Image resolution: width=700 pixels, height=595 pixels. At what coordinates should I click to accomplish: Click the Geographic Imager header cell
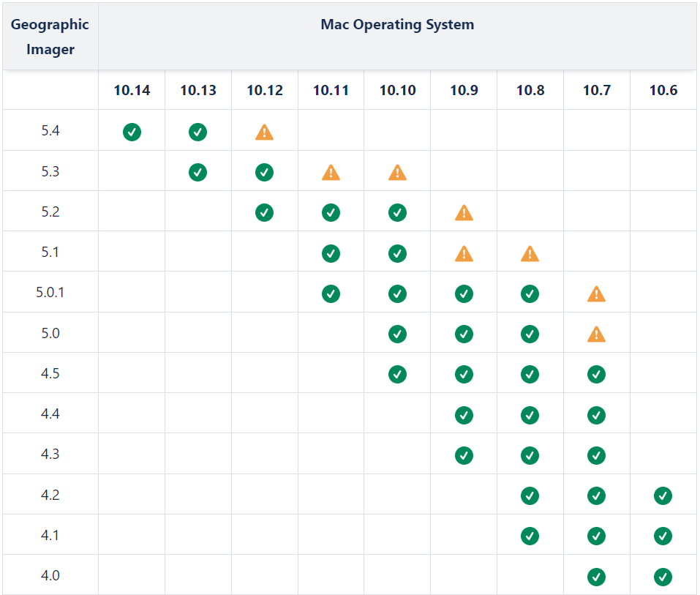click(50, 37)
